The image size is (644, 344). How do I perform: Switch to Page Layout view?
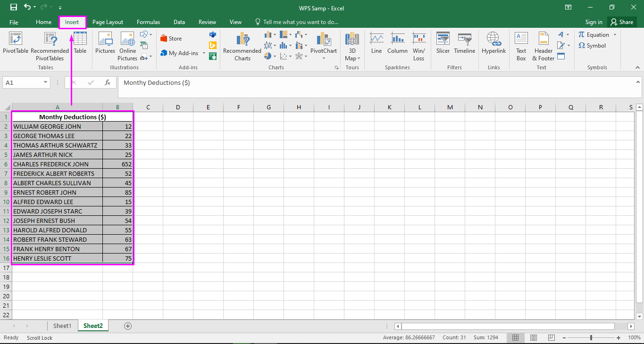pos(533,338)
